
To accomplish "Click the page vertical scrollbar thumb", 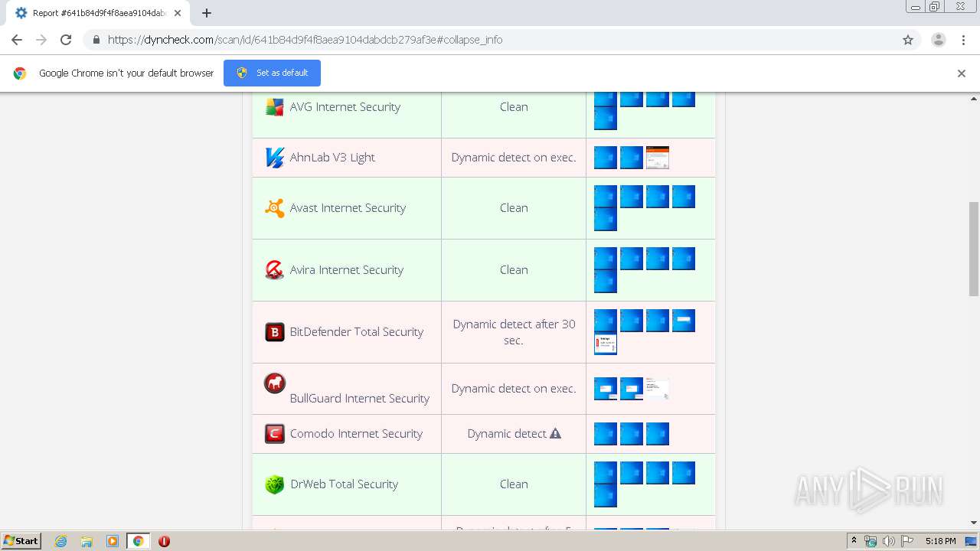I will point(973,249).
